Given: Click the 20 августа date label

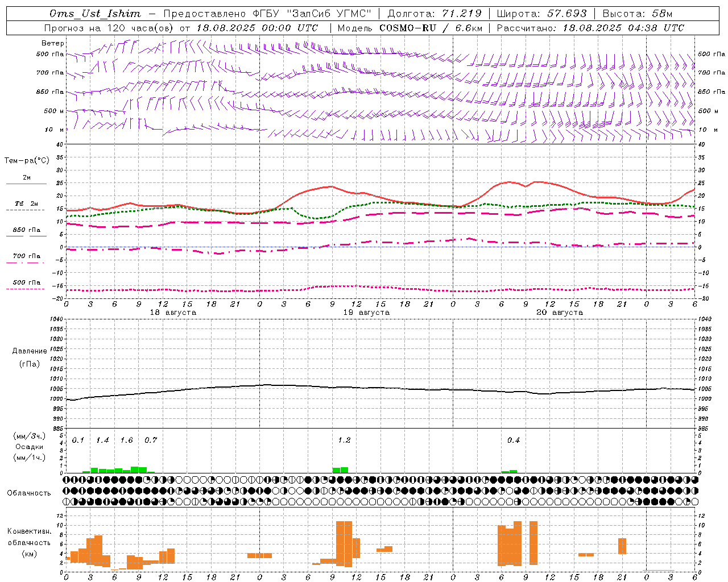Looking at the screenshot, I should (560, 313).
